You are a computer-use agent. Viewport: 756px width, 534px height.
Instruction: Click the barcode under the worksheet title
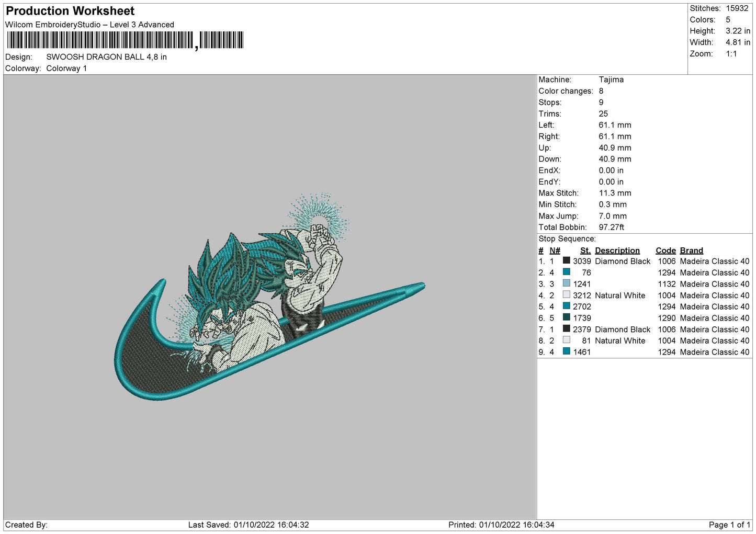126,40
